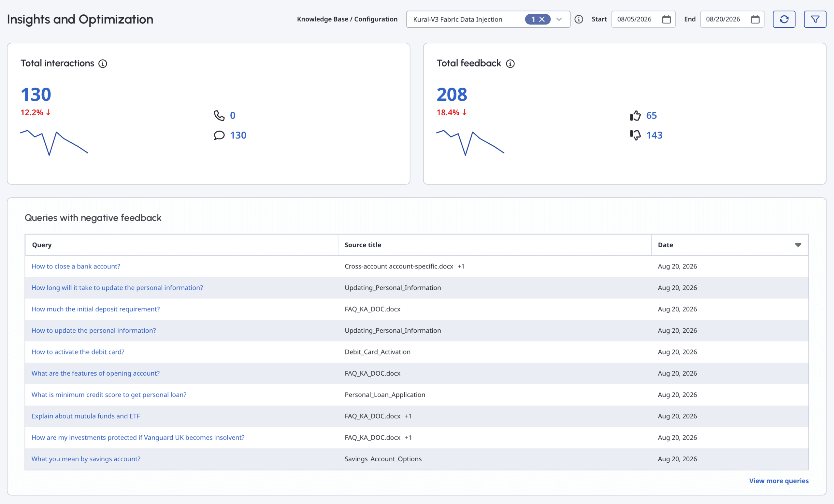Click Kural-V3 Fabric Data Injection combo box
The image size is (834, 504).
tap(488, 19)
